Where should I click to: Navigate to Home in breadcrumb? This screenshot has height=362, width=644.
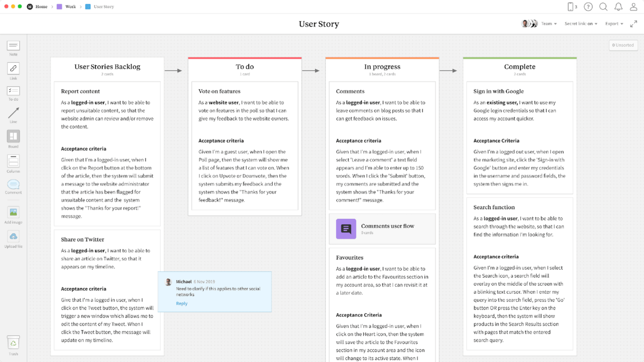(41, 7)
